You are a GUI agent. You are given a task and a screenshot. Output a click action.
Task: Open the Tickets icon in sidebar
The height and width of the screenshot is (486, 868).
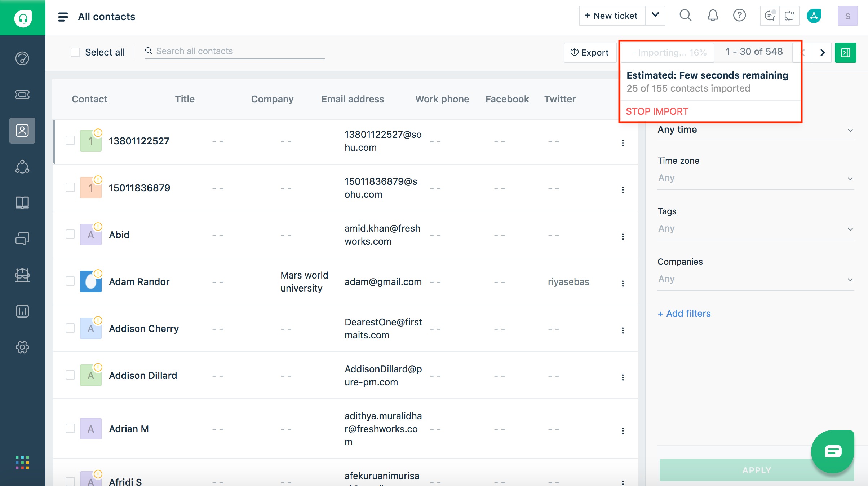(22, 95)
